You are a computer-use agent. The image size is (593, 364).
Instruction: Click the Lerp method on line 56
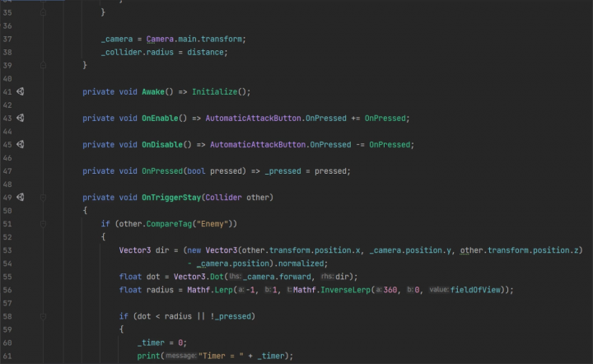point(223,290)
